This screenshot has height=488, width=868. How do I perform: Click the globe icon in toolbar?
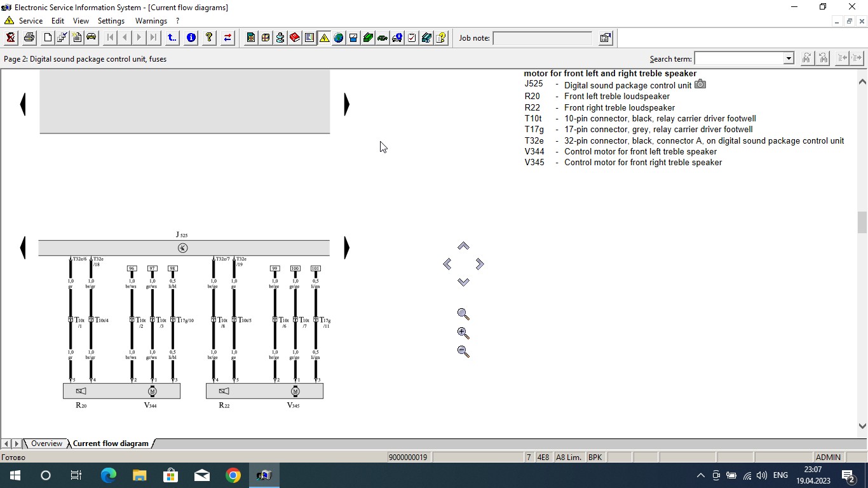(339, 38)
